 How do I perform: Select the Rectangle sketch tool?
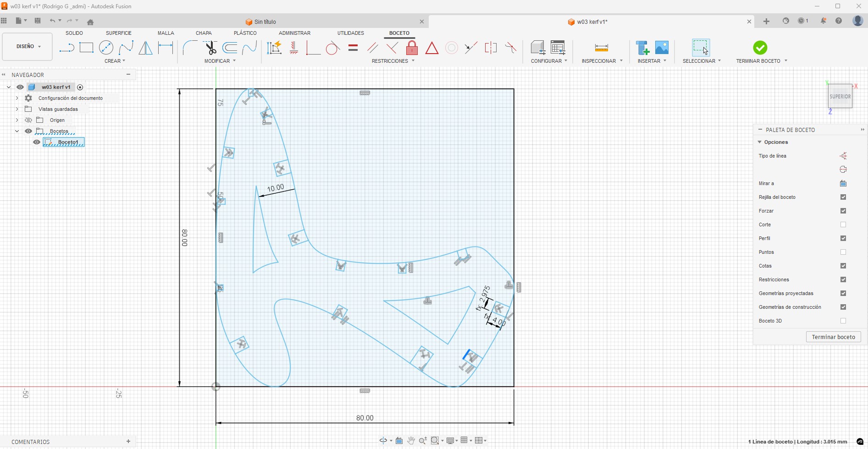point(86,48)
